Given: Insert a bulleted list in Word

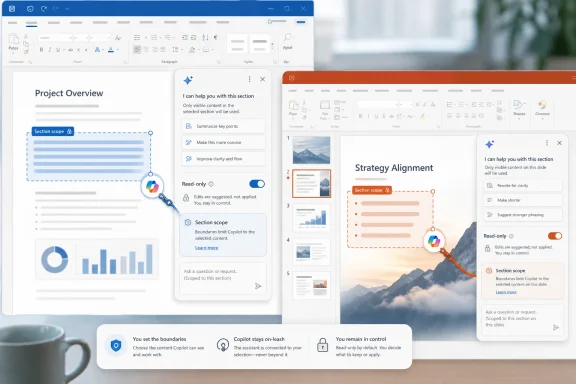Looking at the screenshot, I should (137, 37).
